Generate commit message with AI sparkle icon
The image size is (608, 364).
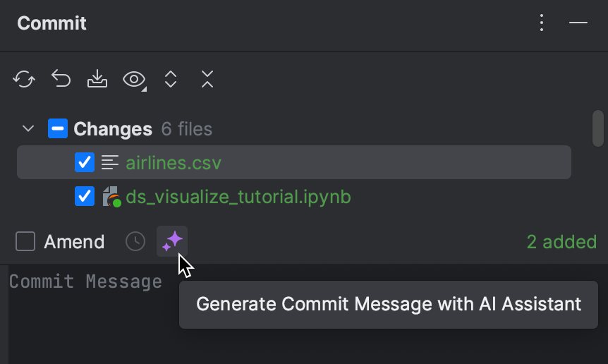(172, 241)
